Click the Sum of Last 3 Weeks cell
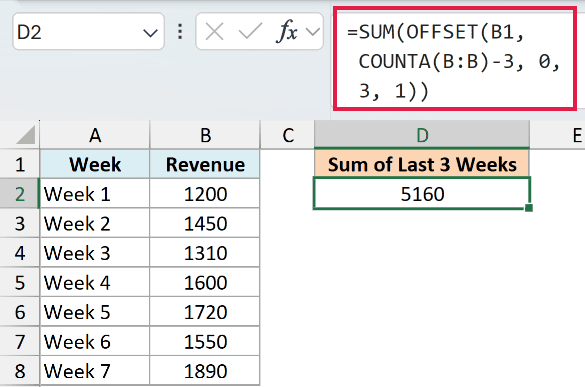The image size is (585, 387). click(422, 164)
